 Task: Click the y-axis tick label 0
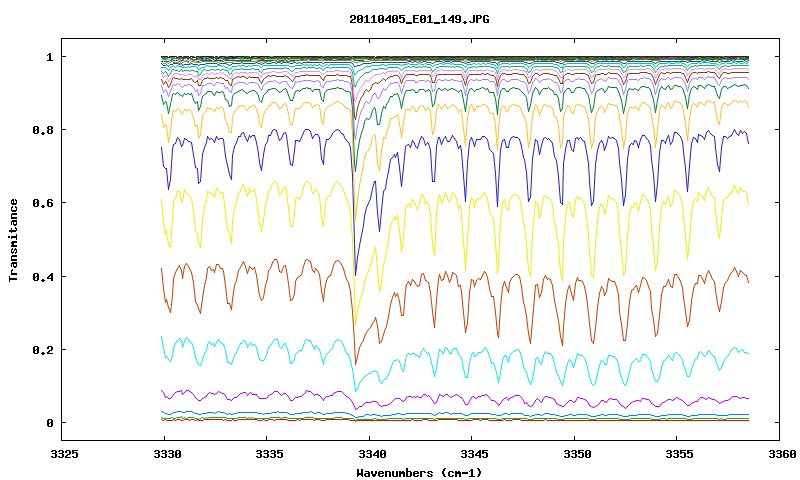click(x=49, y=423)
